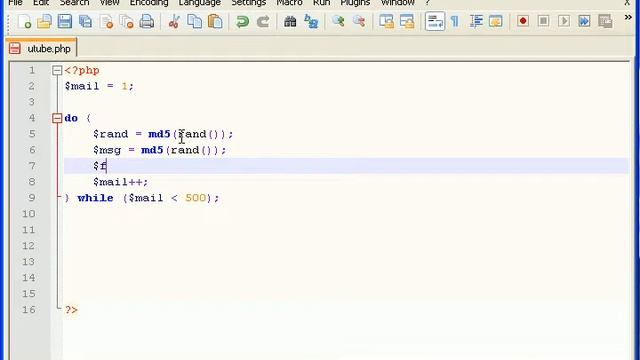Toggle the indent guide icon
The image size is (640, 360).
tap(476, 21)
